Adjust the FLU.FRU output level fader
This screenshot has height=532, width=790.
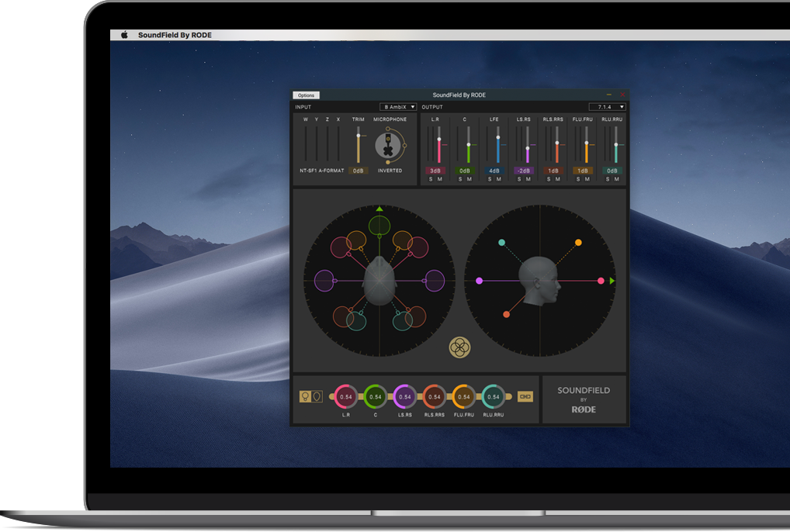(x=587, y=145)
